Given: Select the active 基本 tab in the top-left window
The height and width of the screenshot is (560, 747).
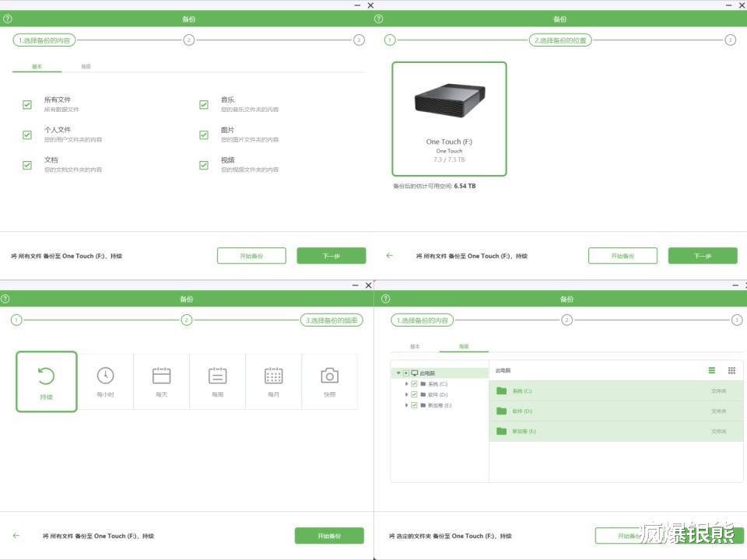Looking at the screenshot, I should [37, 67].
